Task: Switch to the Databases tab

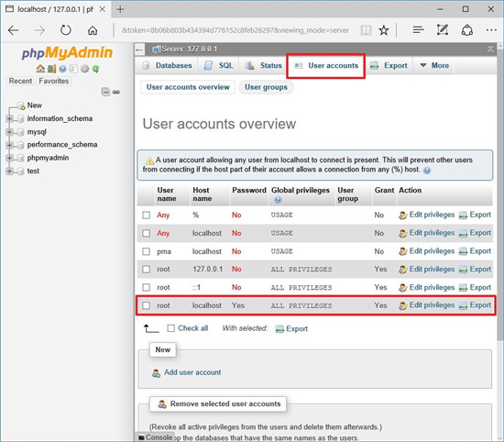Action: coord(168,65)
